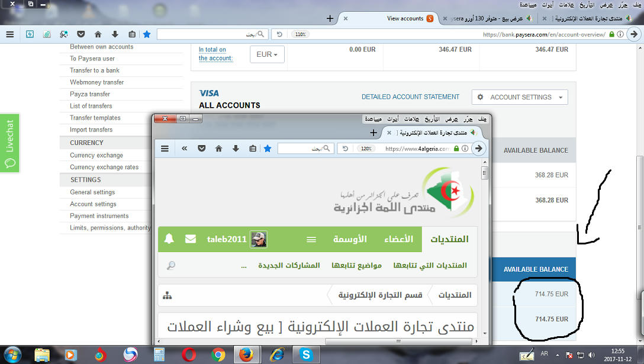Viewport: 644px width, 364px height.
Task: Open the Transfer to a bank link
Action: coord(95,70)
